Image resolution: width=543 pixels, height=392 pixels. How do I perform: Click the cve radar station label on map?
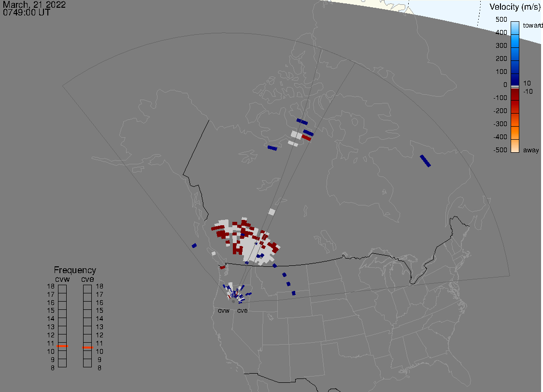[x=242, y=311]
